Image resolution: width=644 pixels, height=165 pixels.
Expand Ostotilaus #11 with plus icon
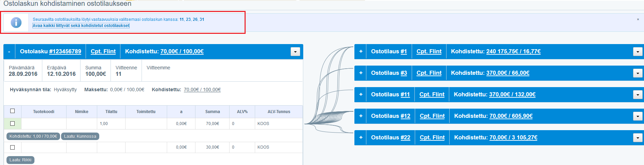click(361, 95)
